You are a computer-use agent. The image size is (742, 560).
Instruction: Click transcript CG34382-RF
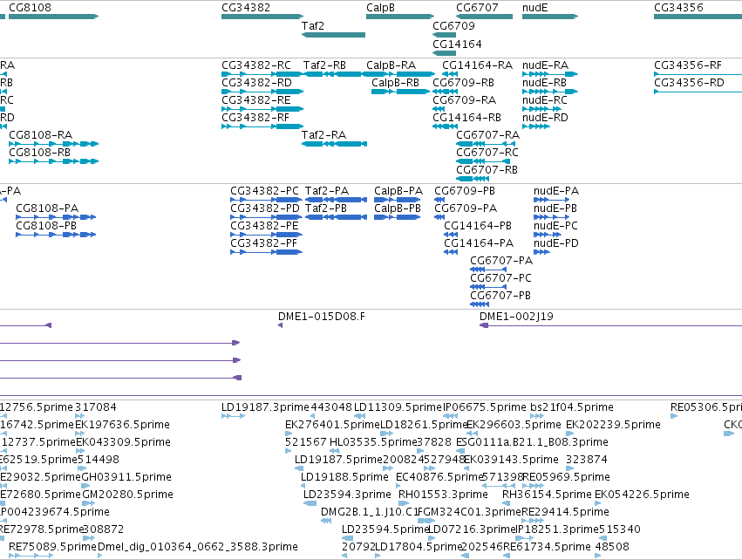click(255, 118)
